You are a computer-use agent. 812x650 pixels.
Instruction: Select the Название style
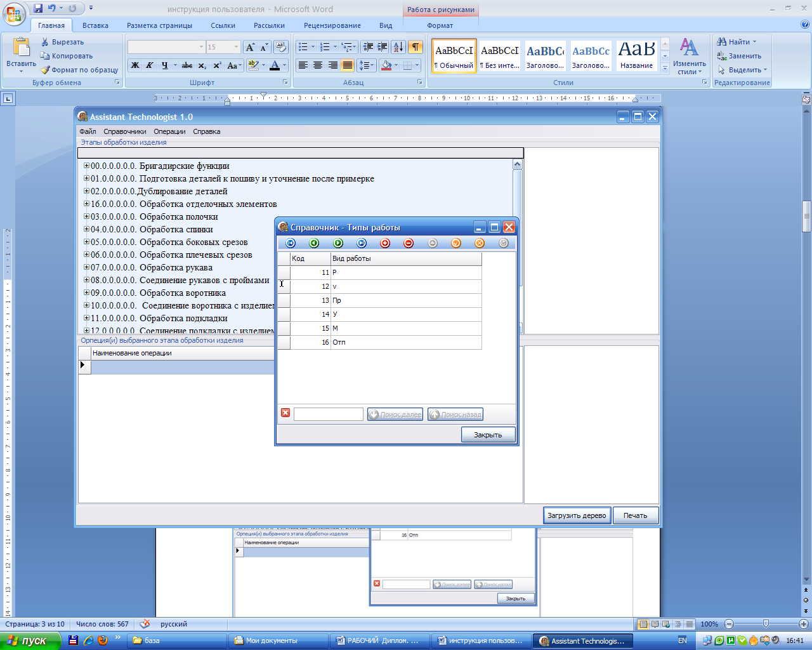point(636,56)
